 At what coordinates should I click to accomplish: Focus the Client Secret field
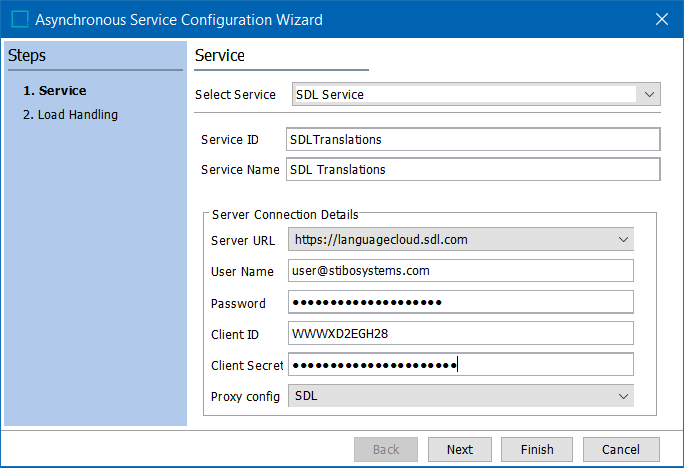[461, 365]
